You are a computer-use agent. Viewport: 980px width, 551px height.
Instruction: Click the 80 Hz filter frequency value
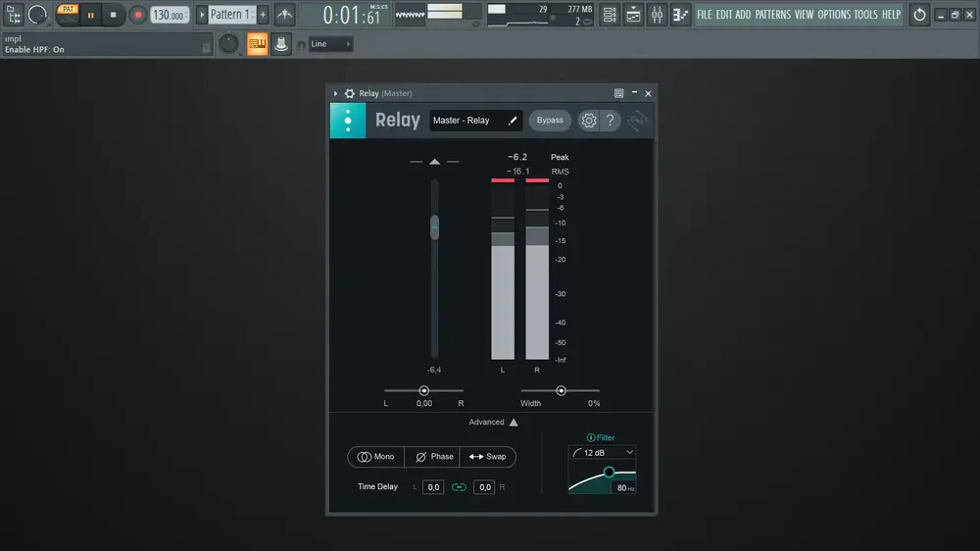[x=625, y=488]
